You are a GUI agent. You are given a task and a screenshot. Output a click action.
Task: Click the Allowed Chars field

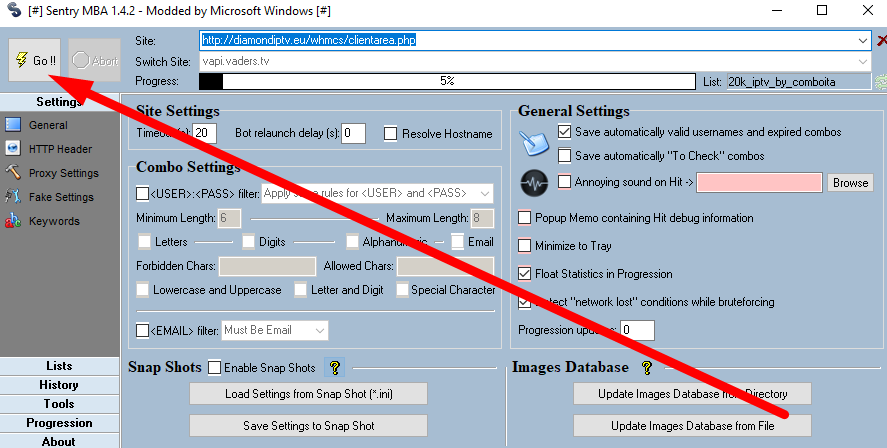point(445,266)
